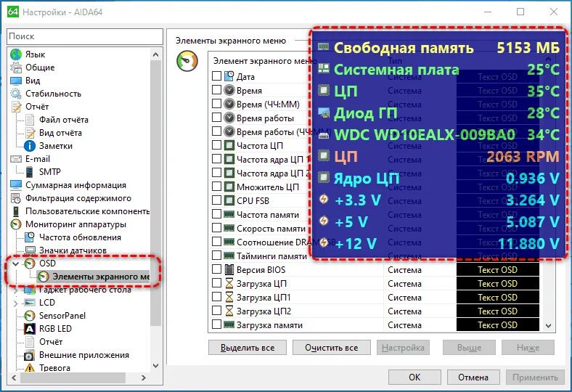This screenshot has width=572, height=392.
Task: Enable Загрузка памяти checkbox
Action: coord(217,324)
